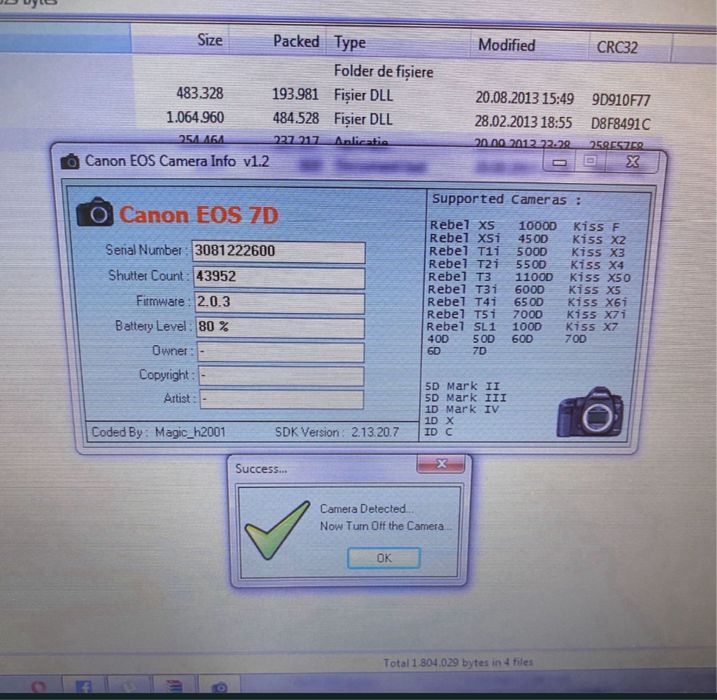The height and width of the screenshot is (700, 717).
Task: Click the date 20.08.2013 15:49
Action: click(524, 97)
